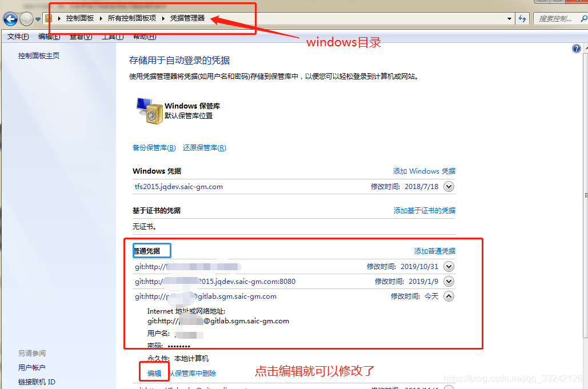
Task: Open 链接联机 ID in the sidebar
Action: pos(37,382)
